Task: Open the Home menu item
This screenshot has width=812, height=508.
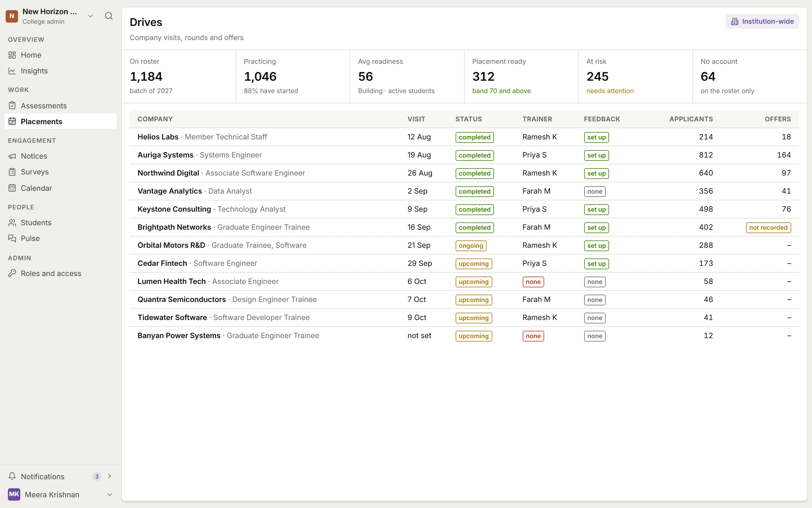Action: point(60,55)
